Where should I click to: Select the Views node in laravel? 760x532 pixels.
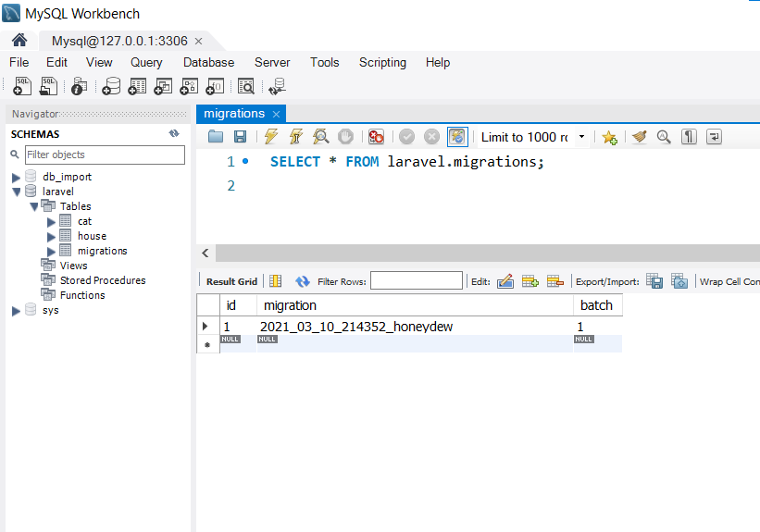coord(74,266)
